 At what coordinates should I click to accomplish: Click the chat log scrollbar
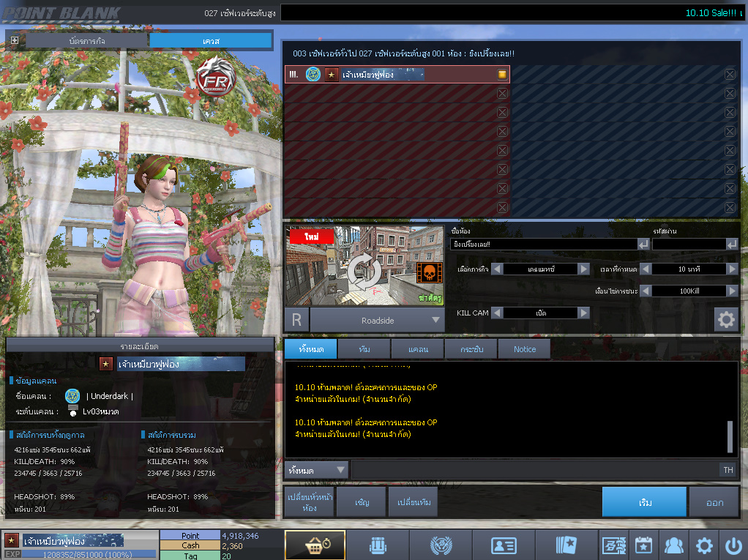[729, 436]
